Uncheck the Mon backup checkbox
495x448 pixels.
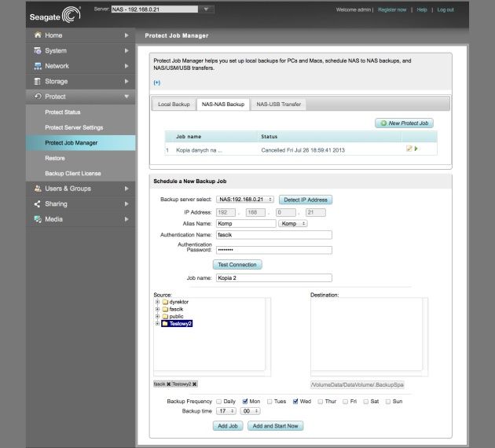click(245, 402)
